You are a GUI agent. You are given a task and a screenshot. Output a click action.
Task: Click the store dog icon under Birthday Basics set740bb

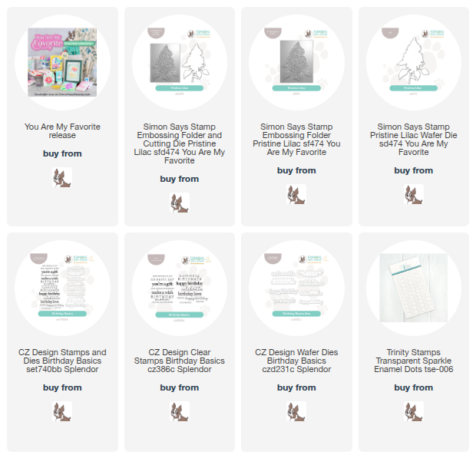pos(62,411)
